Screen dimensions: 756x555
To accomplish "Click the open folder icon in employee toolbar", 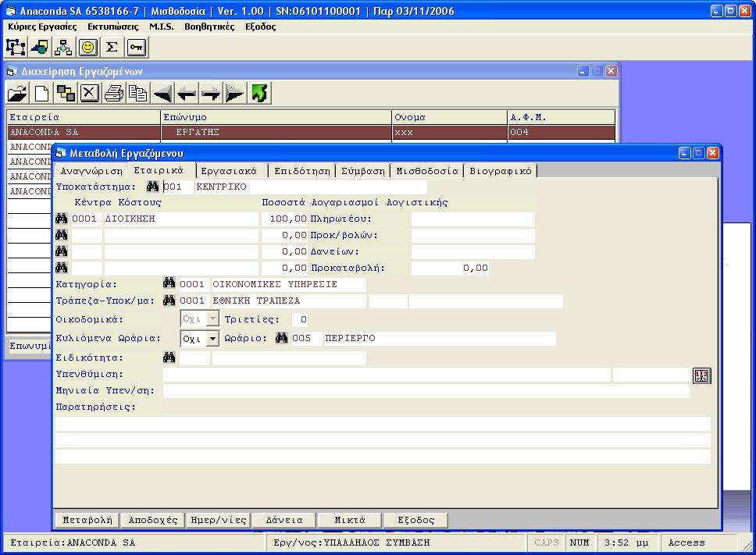I will pos(17,94).
